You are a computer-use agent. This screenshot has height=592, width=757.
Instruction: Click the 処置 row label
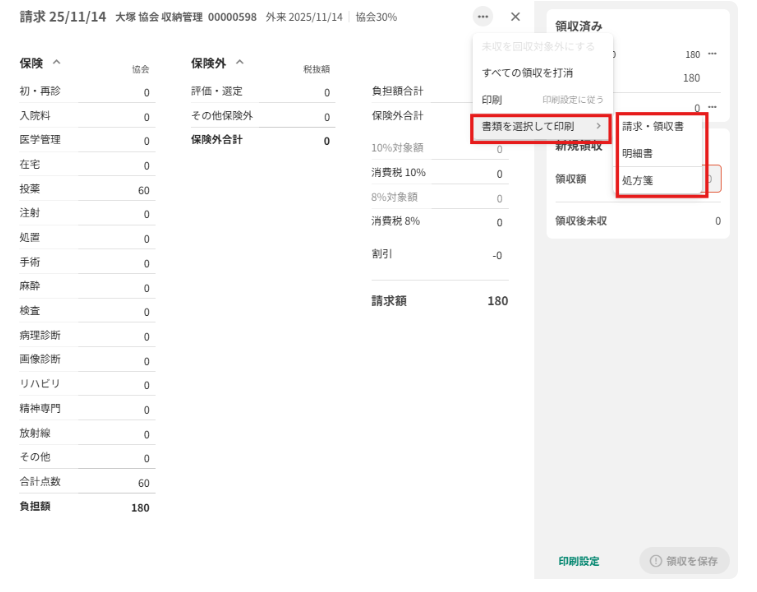pyautogui.click(x=29, y=238)
